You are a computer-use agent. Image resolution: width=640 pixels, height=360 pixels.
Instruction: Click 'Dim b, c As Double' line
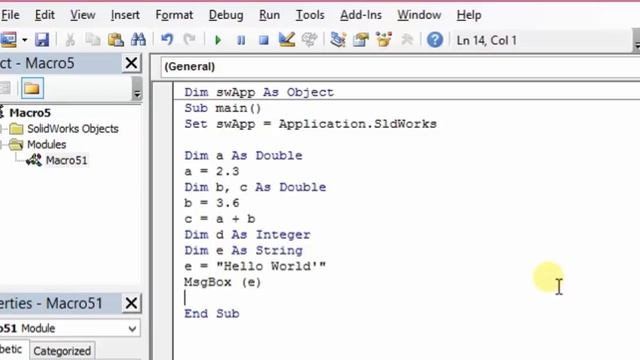click(x=255, y=187)
